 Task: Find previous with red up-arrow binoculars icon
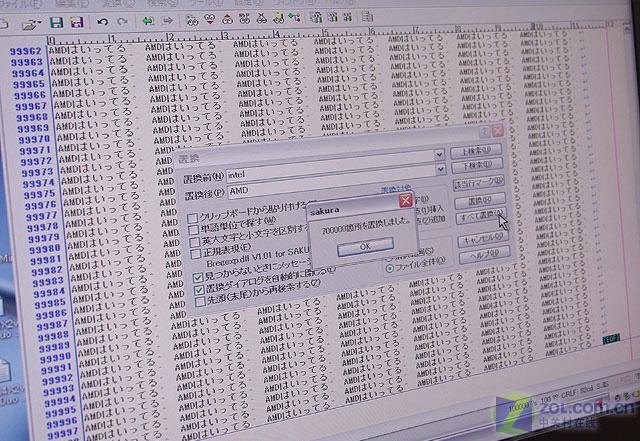click(x=227, y=19)
